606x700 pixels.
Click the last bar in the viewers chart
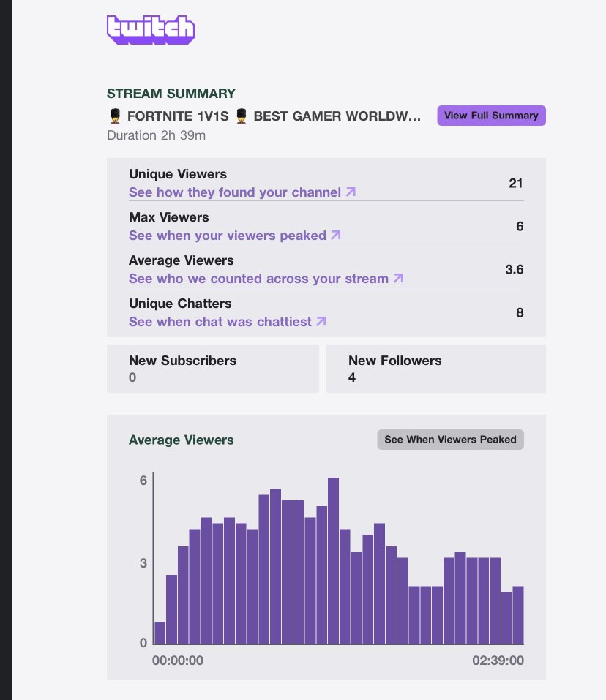pyautogui.click(x=518, y=615)
